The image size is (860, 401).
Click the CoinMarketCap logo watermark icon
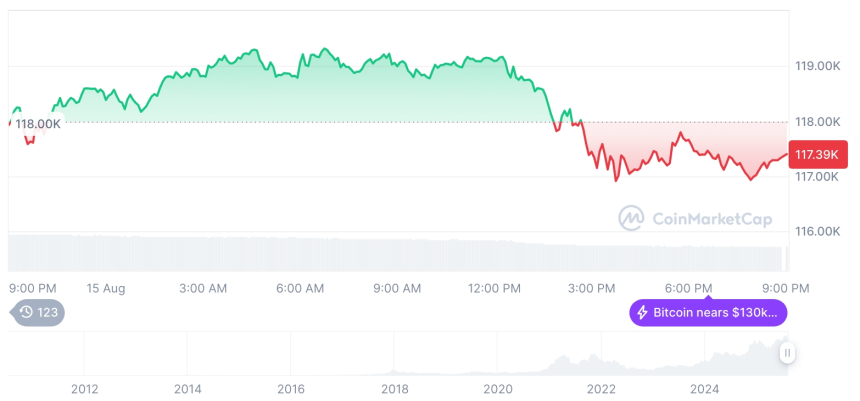tap(631, 217)
